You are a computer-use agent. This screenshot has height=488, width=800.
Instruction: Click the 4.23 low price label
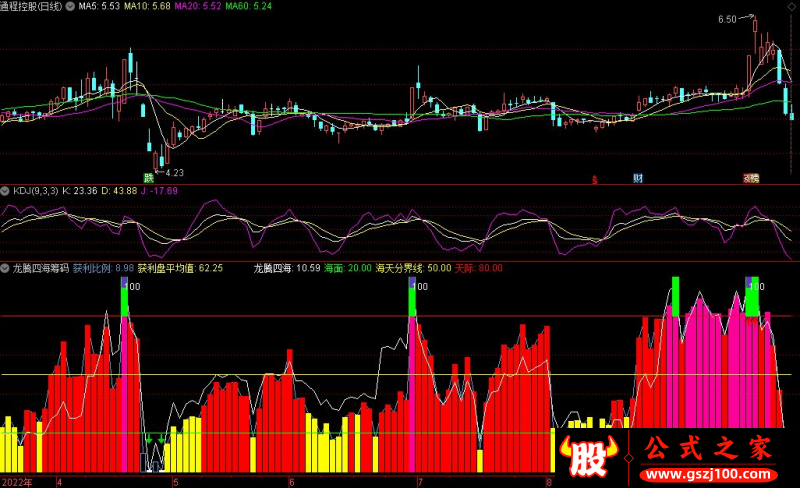point(174,173)
